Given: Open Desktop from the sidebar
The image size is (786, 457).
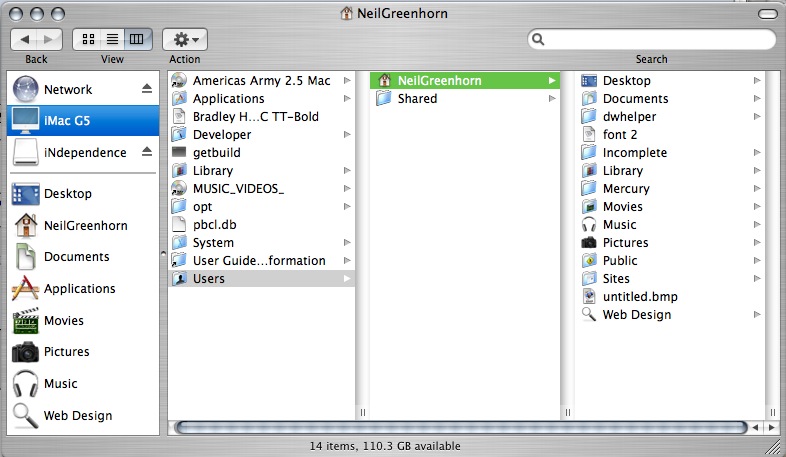Looking at the screenshot, I should 83,194.
